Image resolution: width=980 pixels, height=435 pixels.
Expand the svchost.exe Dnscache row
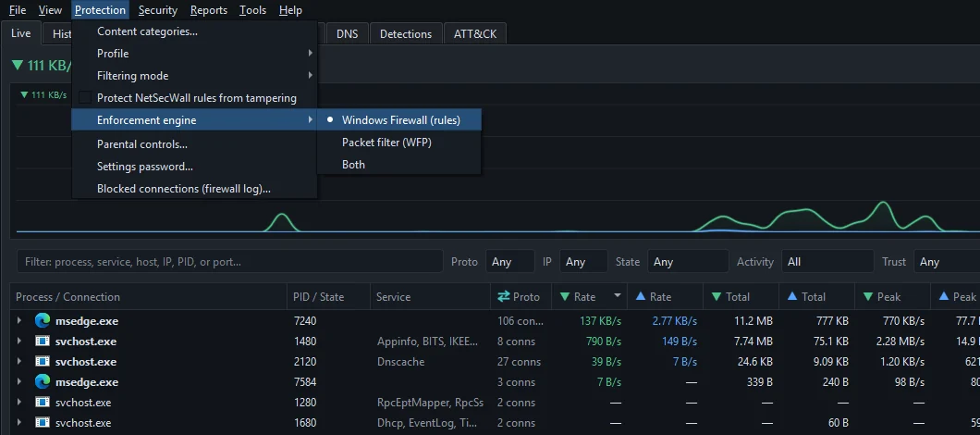(19, 362)
